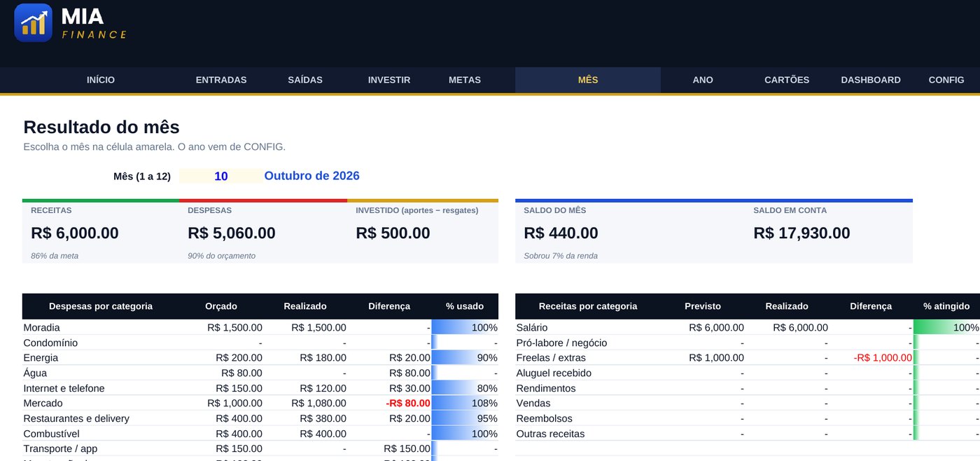Select the INVESTIDO value R$ 500.00
980x461 pixels.
click(393, 233)
